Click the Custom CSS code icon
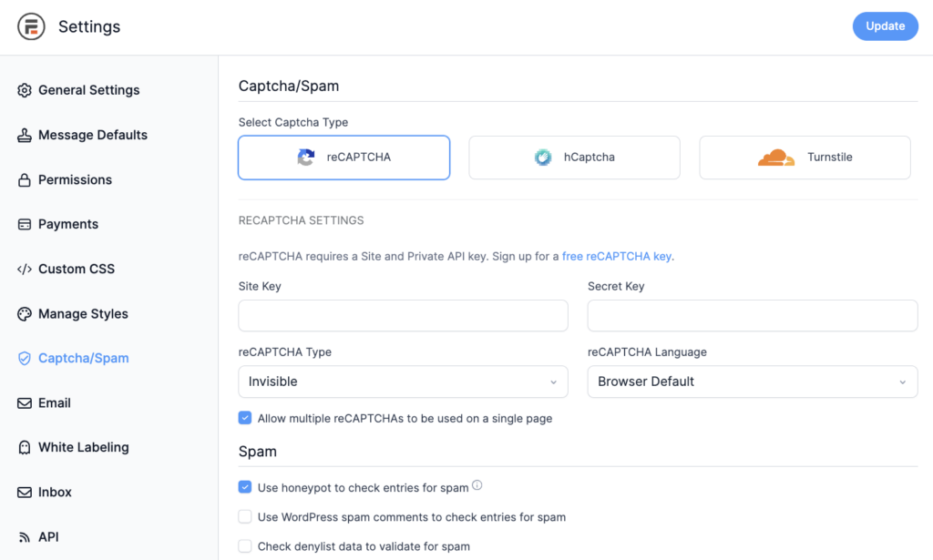The height and width of the screenshot is (560, 933). (25, 269)
